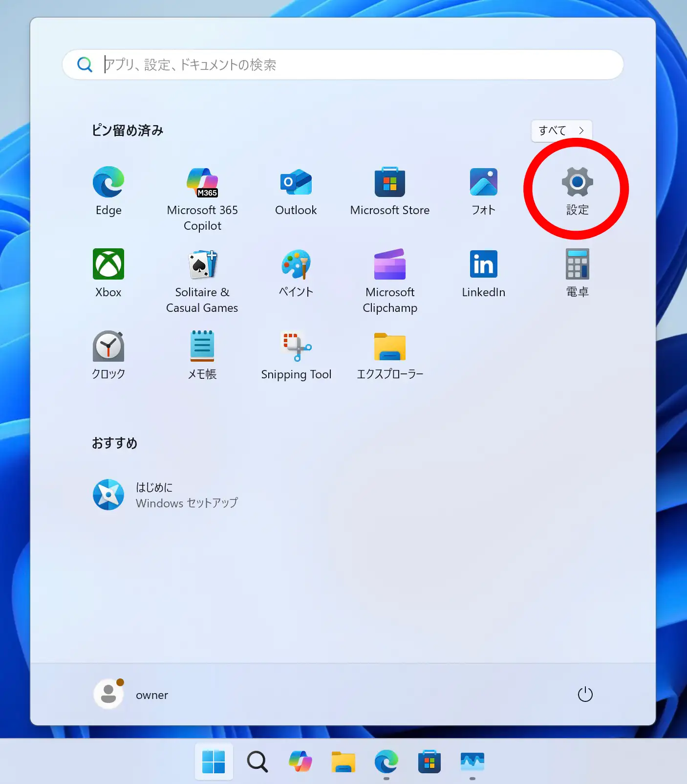Launch Microsoft 365 Copilot from pinned apps

(202, 199)
